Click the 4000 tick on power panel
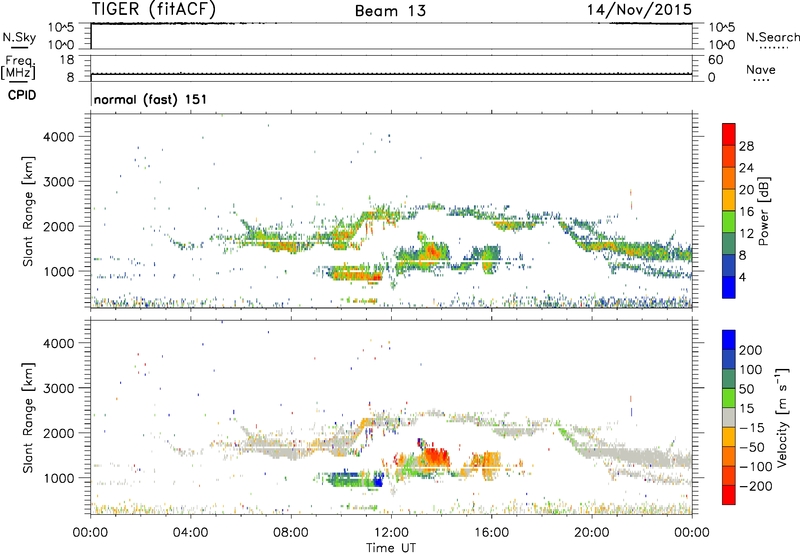Screen dimensions: 800x554 click(x=59, y=137)
